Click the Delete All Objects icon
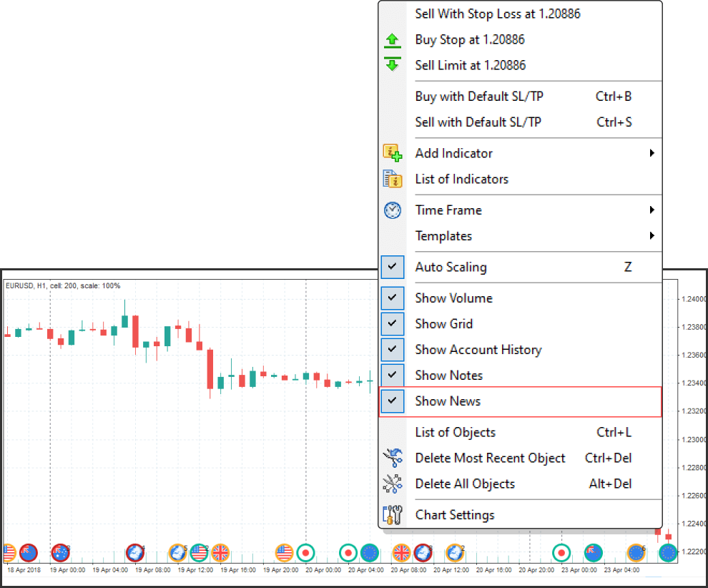The height and width of the screenshot is (588, 708). coord(393,484)
